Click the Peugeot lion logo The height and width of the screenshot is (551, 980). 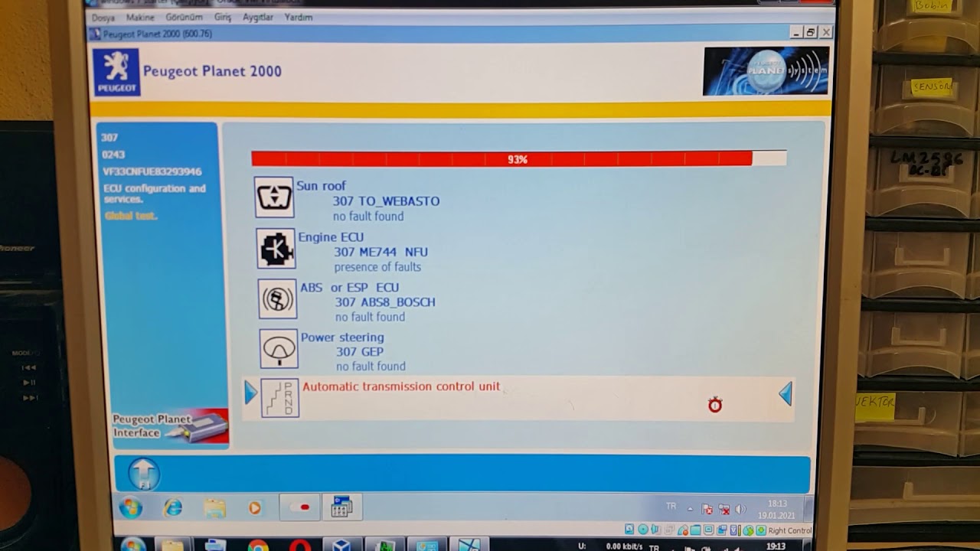(x=117, y=72)
